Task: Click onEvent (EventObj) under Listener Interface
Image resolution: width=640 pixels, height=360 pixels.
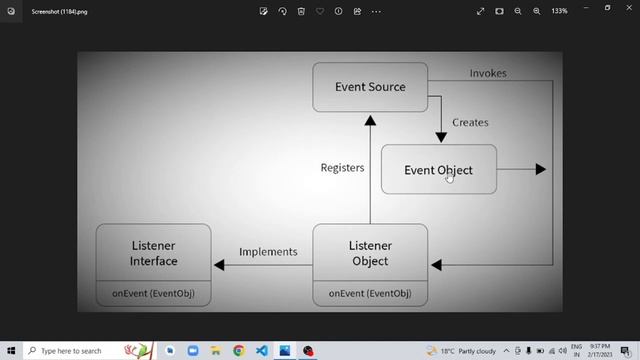Action: [x=153, y=293]
